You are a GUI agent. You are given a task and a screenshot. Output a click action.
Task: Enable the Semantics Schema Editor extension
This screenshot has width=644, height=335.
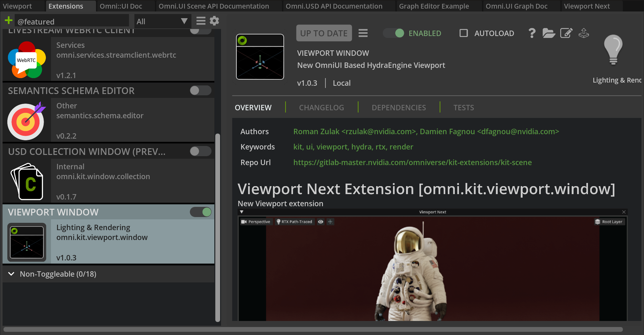pos(200,91)
